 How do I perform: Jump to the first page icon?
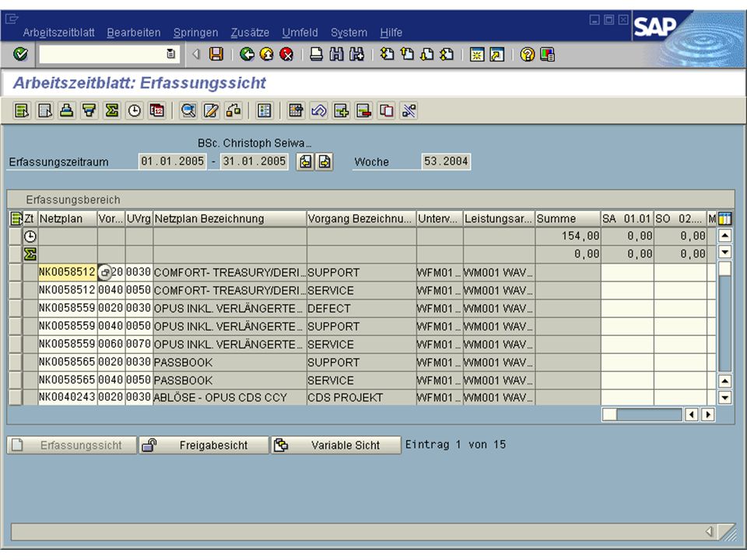point(387,54)
